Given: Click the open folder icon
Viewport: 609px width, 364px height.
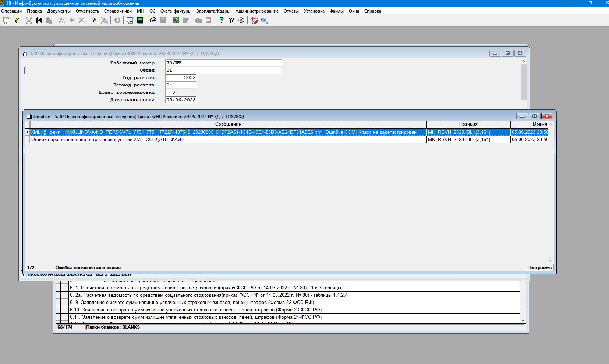Looking at the screenshot, I should [x=153, y=21].
